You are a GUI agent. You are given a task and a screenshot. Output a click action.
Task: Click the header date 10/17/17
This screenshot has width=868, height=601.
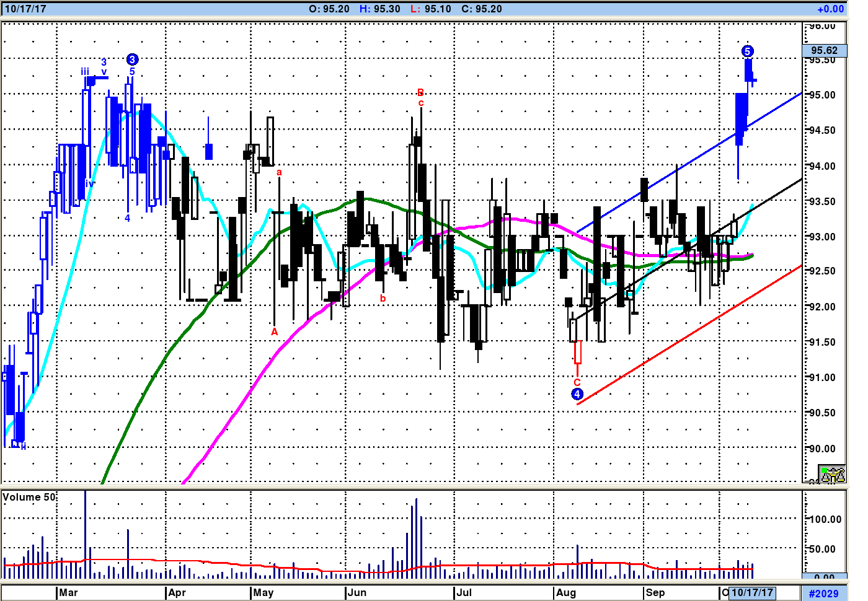[x=25, y=9]
